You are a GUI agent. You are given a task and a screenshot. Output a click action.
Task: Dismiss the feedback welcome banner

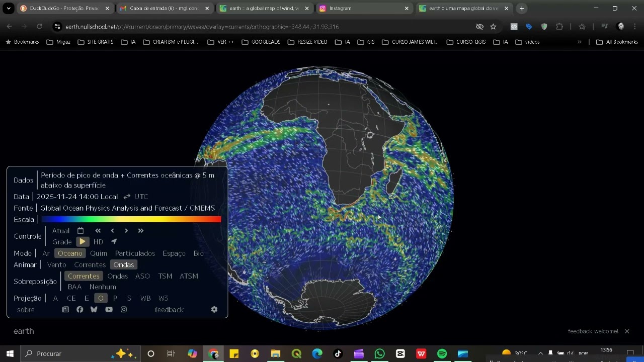point(627,331)
